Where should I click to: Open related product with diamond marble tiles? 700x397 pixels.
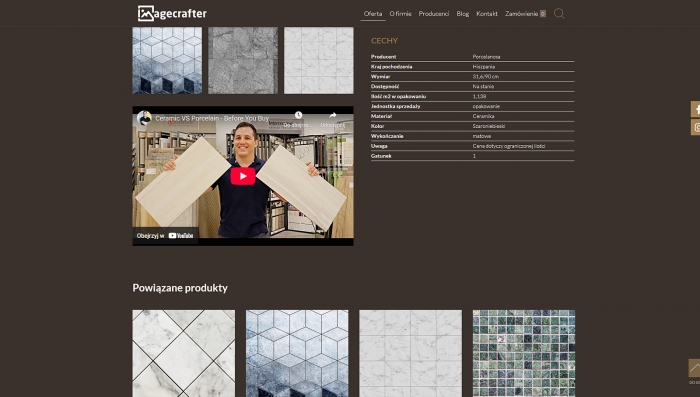[183, 353]
